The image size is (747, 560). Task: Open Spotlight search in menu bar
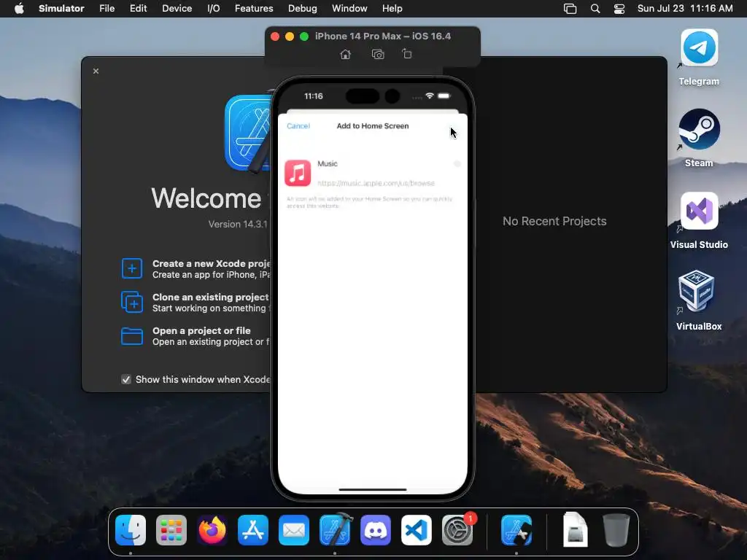point(595,9)
